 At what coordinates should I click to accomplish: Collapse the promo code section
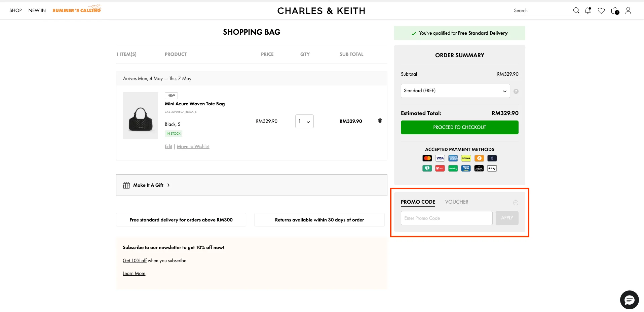click(x=516, y=203)
